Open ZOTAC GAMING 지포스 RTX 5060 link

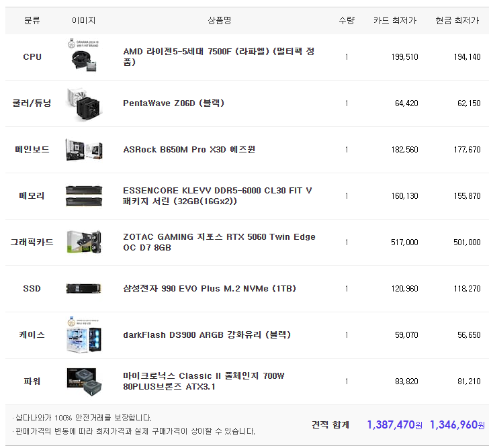click(219, 242)
